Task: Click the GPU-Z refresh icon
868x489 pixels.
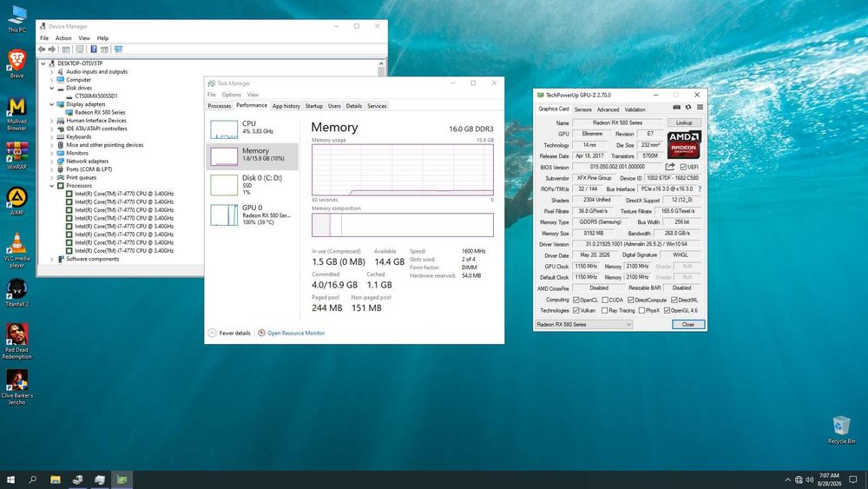Action: (688, 108)
